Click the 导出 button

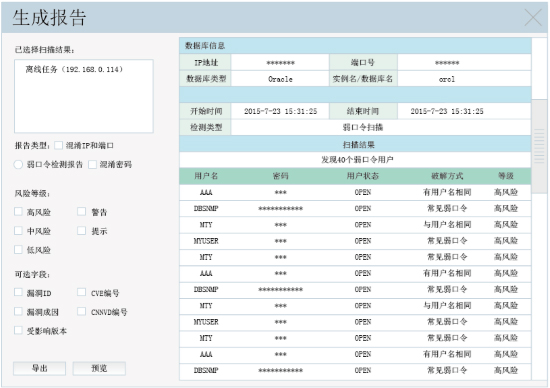[x=40, y=368]
